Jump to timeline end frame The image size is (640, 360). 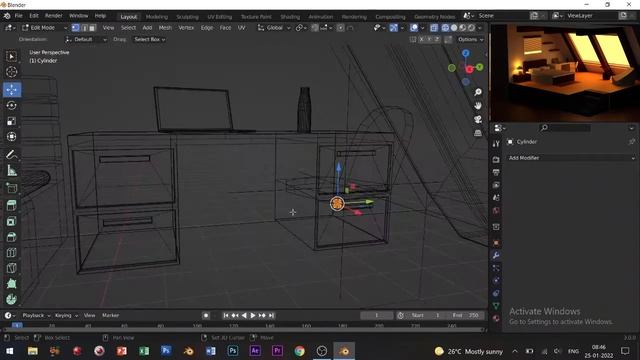pos(271,316)
